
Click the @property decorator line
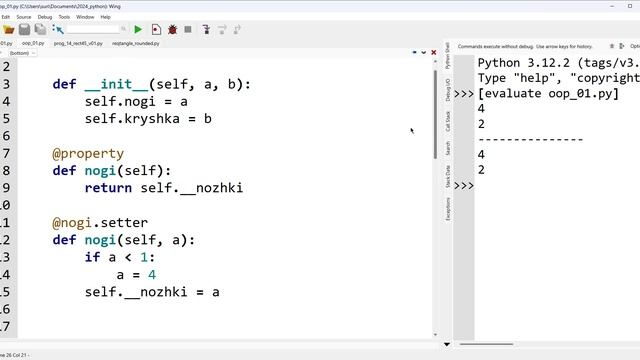88,153
